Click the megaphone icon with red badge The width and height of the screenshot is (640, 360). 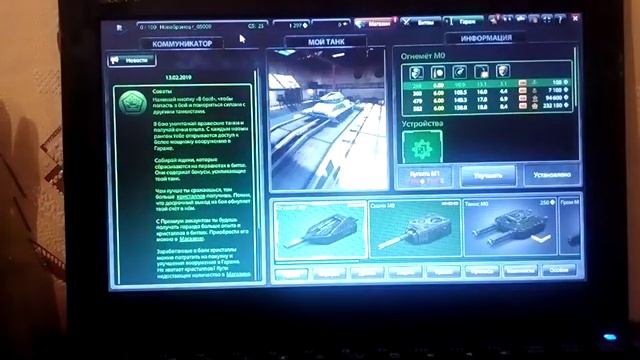click(x=493, y=20)
